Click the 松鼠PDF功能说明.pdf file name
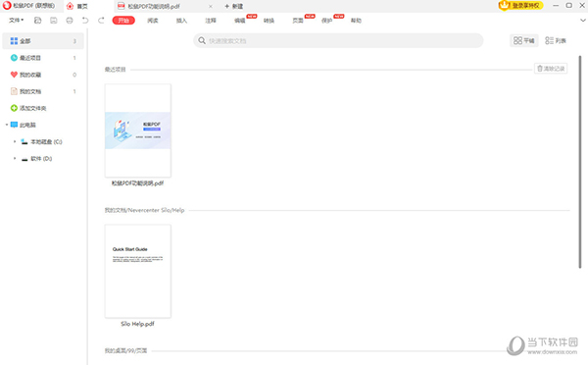 137,183
